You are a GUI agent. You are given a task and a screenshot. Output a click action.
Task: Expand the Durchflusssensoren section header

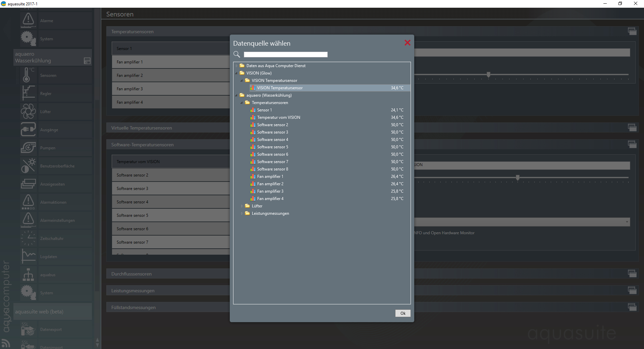point(168,274)
